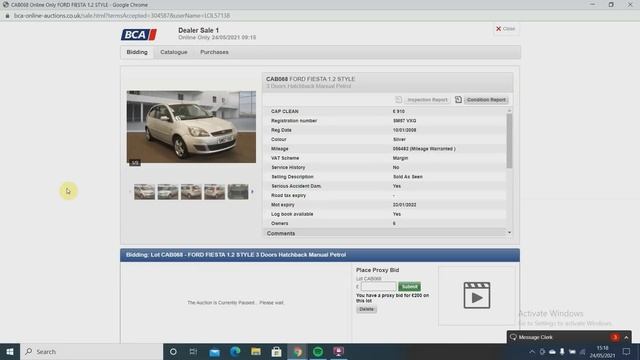
Task: Open Spotify from the taskbar
Action: point(318,351)
